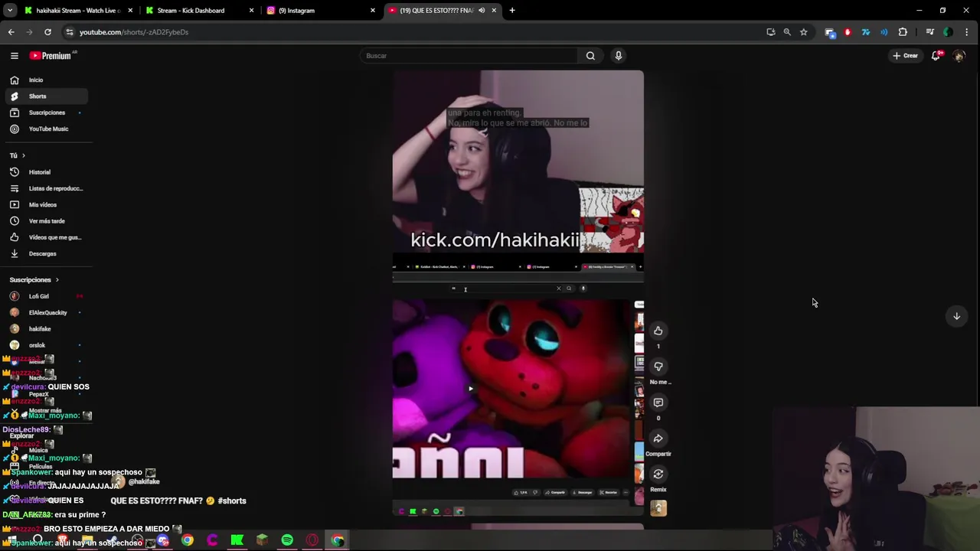Open a new browser tab
The height and width of the screenshot is (551, 980).
[512, 11]
